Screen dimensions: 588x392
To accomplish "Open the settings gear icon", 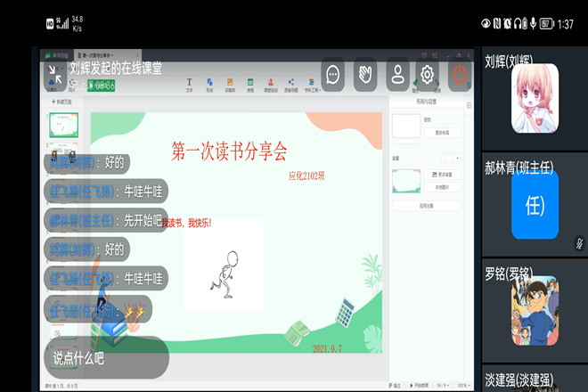I will tap(429, 74).
